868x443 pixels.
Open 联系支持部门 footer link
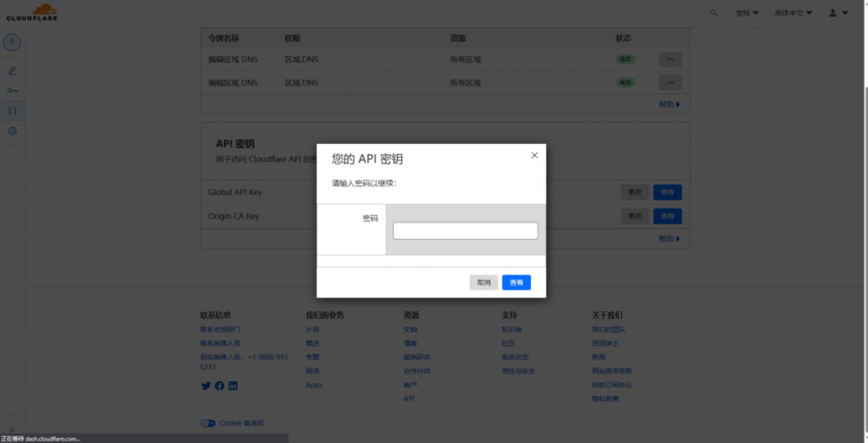220,329
